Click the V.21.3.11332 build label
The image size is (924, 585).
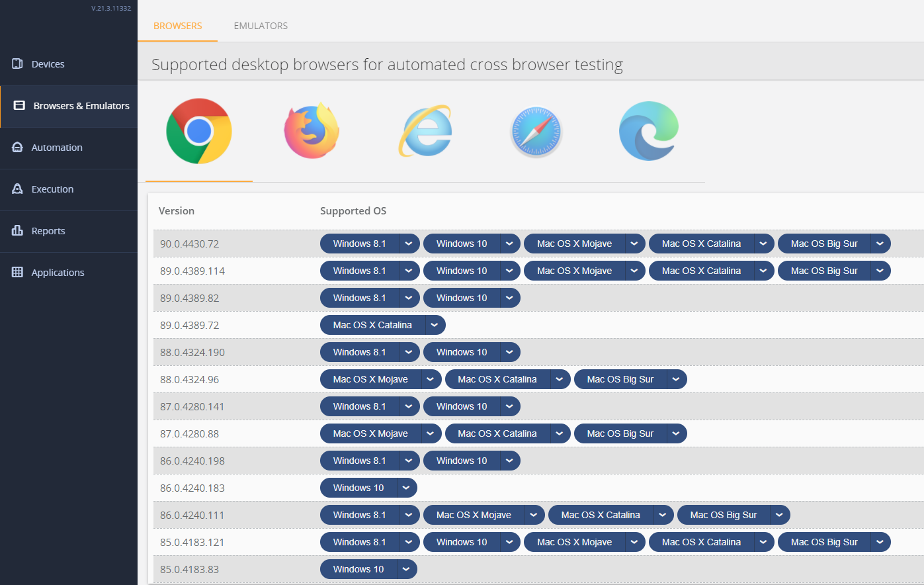(111, 8)
